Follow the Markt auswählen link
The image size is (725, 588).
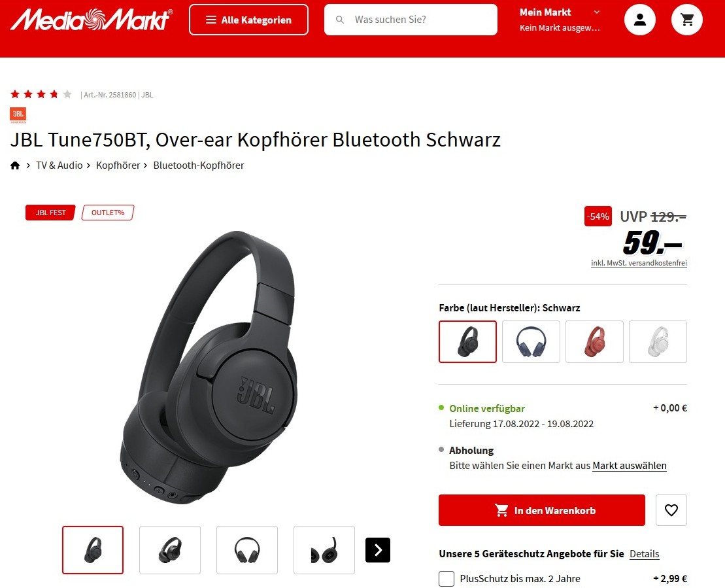tap(630, 466)
